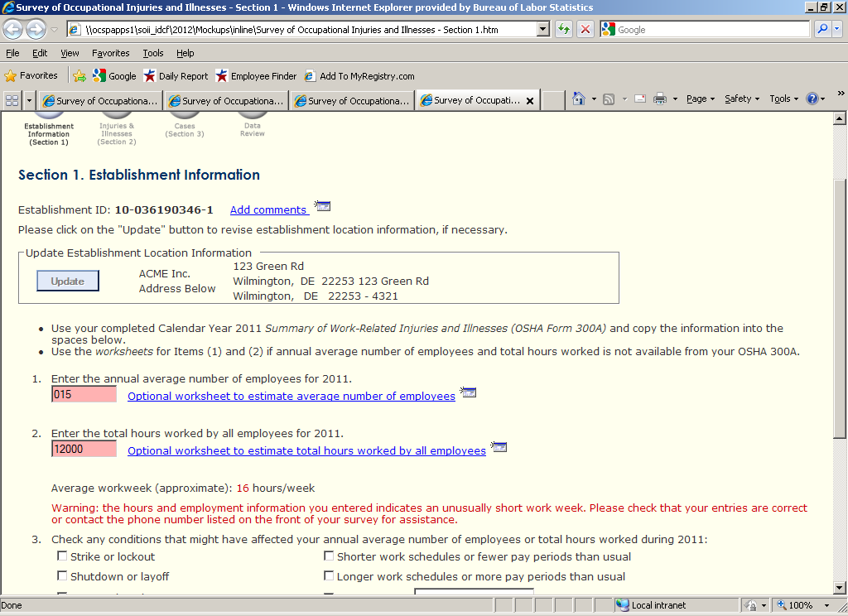Open the Safety dropdown menu
Viewport: 848px width, 616px height.
click(x=742, y=99)
